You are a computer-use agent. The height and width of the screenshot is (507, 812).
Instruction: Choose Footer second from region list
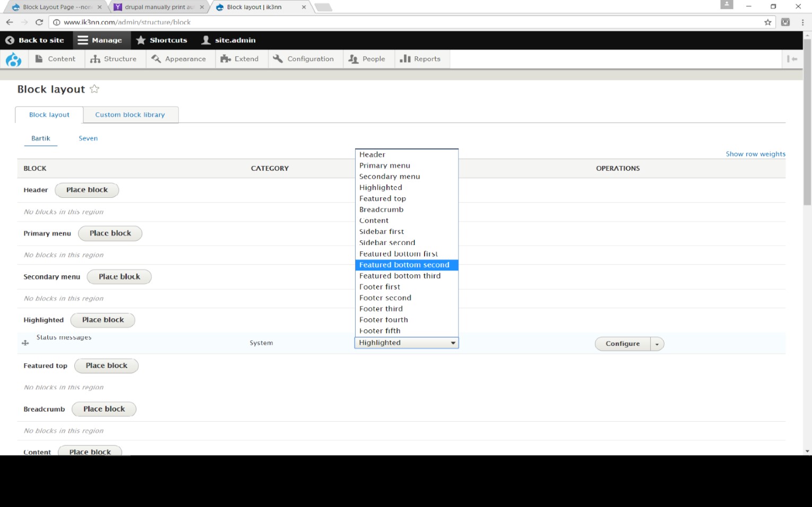click(x=407, y=298)
